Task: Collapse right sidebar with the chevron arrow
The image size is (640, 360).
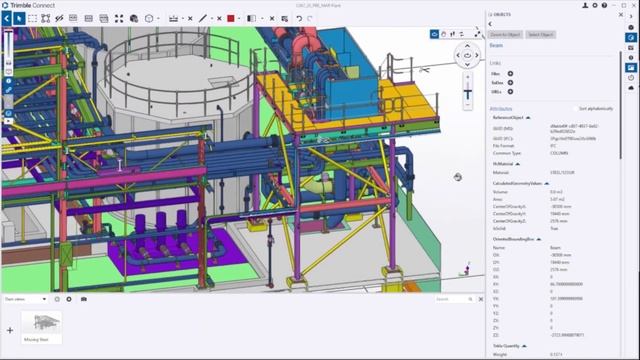Action: 631,17
